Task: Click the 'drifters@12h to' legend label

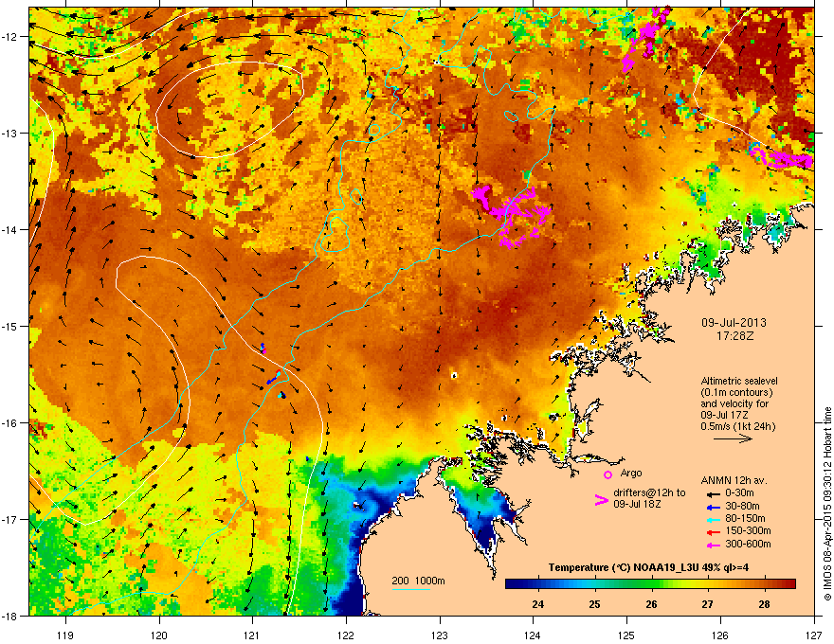Action: 649,493
